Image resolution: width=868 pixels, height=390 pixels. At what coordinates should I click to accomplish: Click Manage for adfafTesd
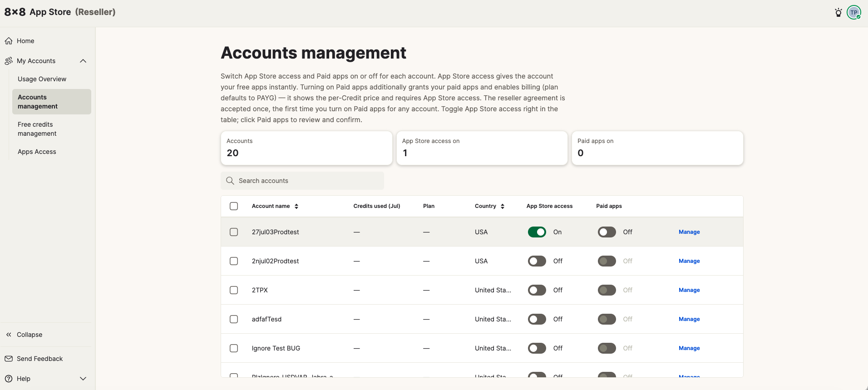point(689,319)
